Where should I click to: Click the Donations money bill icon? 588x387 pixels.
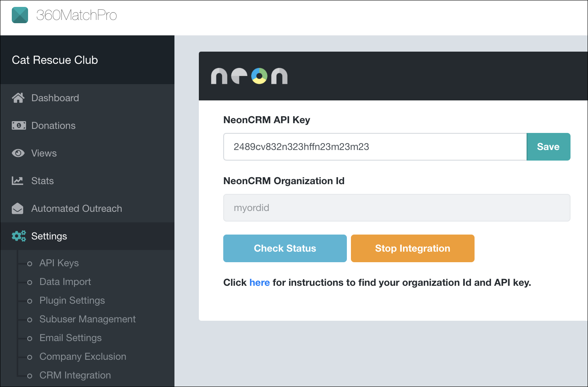[19, 126]
